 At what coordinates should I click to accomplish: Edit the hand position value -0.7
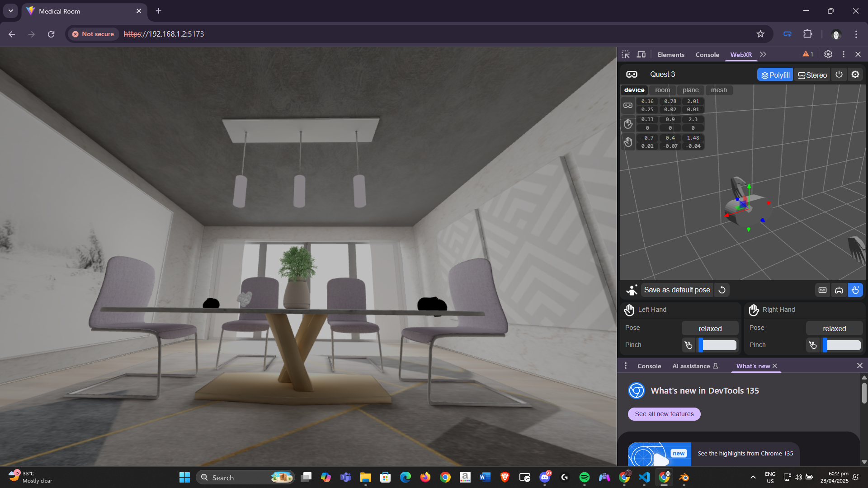tap(647, 138)
